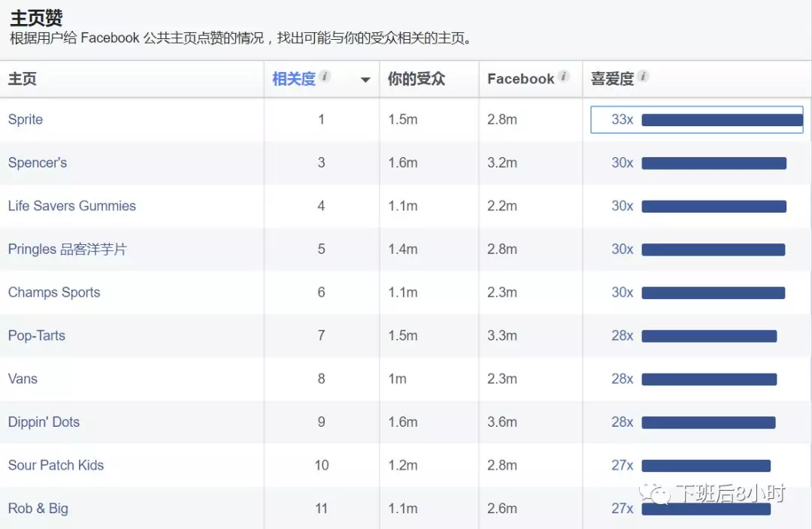
Task: Click info icon next to 相关度 header
Action: tap(325, 77)
